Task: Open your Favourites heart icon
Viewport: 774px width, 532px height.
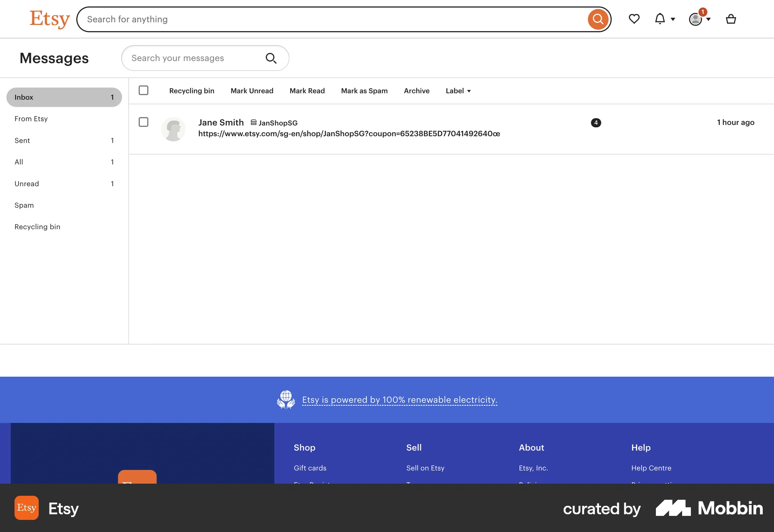Action: 634,19
